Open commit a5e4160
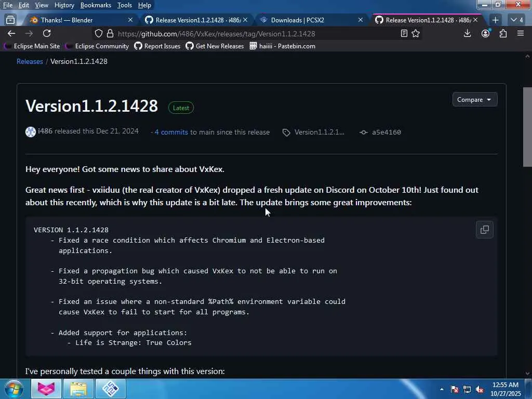 [387, 132]
